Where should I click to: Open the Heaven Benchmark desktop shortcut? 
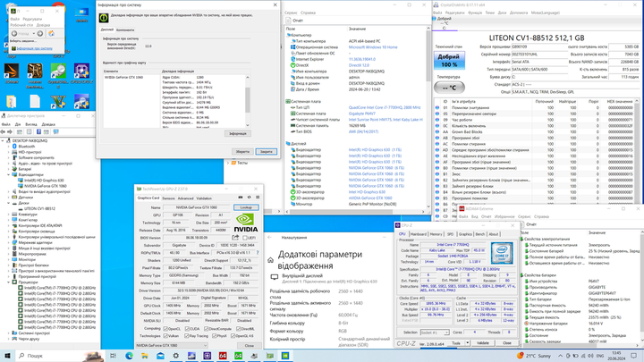35,74
